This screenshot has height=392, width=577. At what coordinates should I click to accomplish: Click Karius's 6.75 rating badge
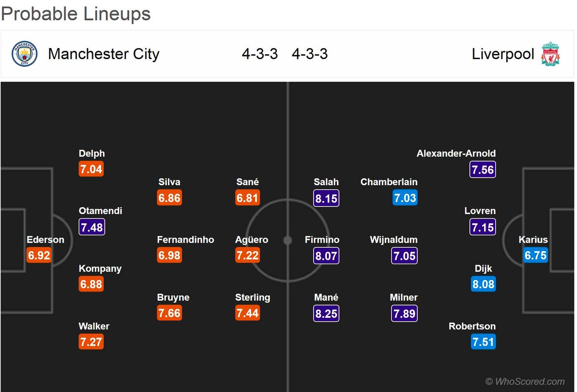click(x=535, y=255)
